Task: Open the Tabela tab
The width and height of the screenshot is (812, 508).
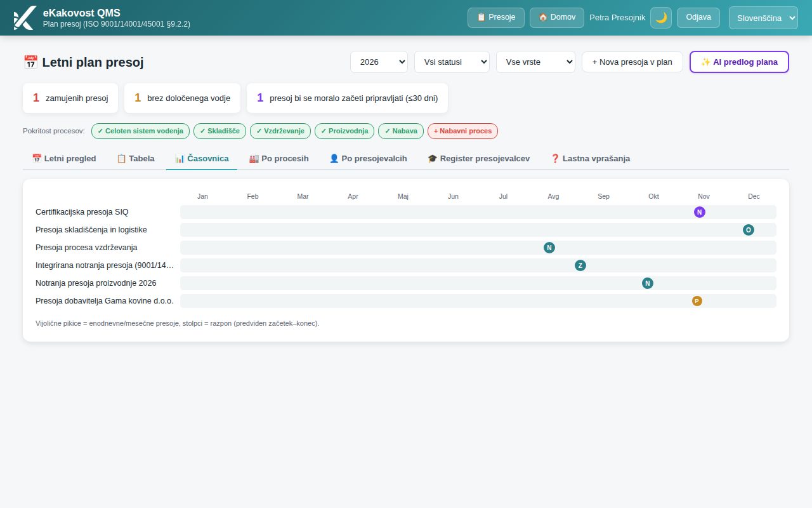Action: (x=136, y=158)
